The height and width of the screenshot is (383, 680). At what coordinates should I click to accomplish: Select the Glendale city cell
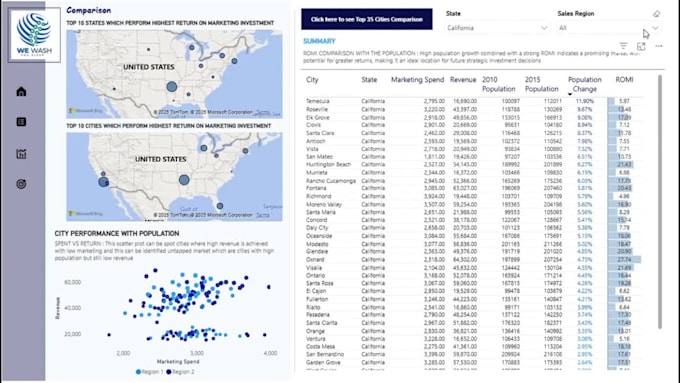tap(317, 252)
